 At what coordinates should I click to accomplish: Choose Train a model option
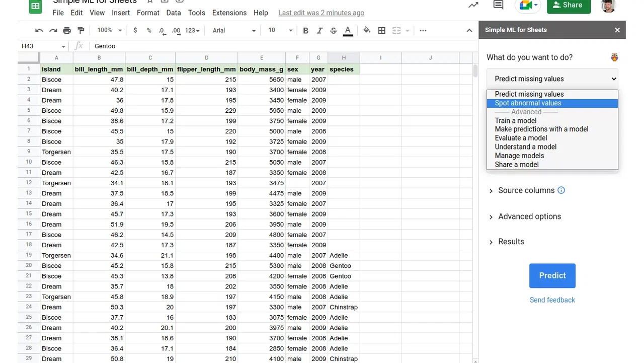[x=552, y=120]
